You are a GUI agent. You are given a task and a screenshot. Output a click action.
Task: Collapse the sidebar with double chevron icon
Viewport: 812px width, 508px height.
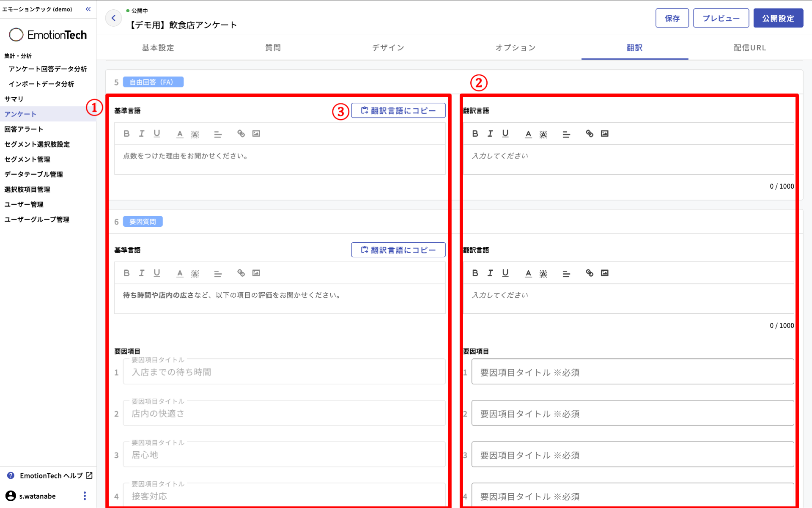click(x=88, y=9)
